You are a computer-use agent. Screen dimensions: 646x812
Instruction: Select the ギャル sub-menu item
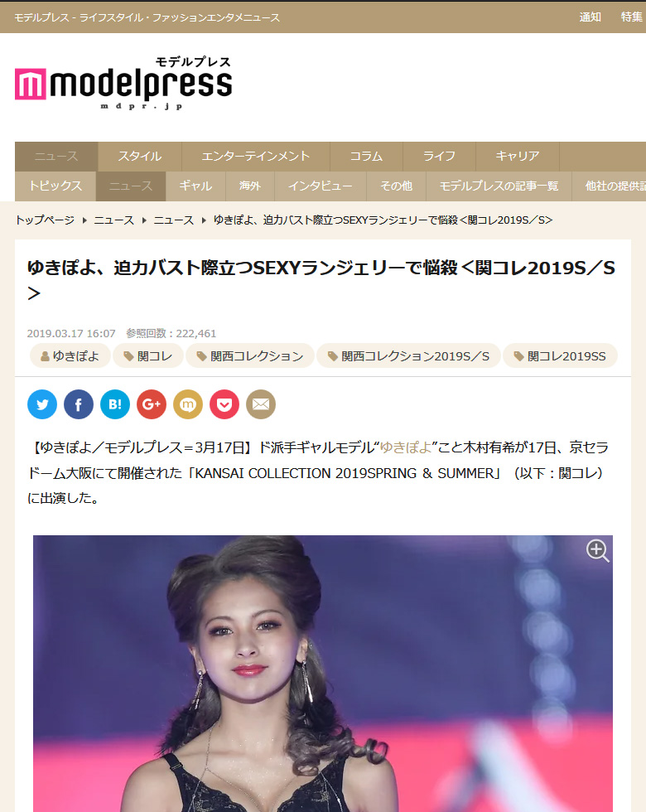[195, 186]
